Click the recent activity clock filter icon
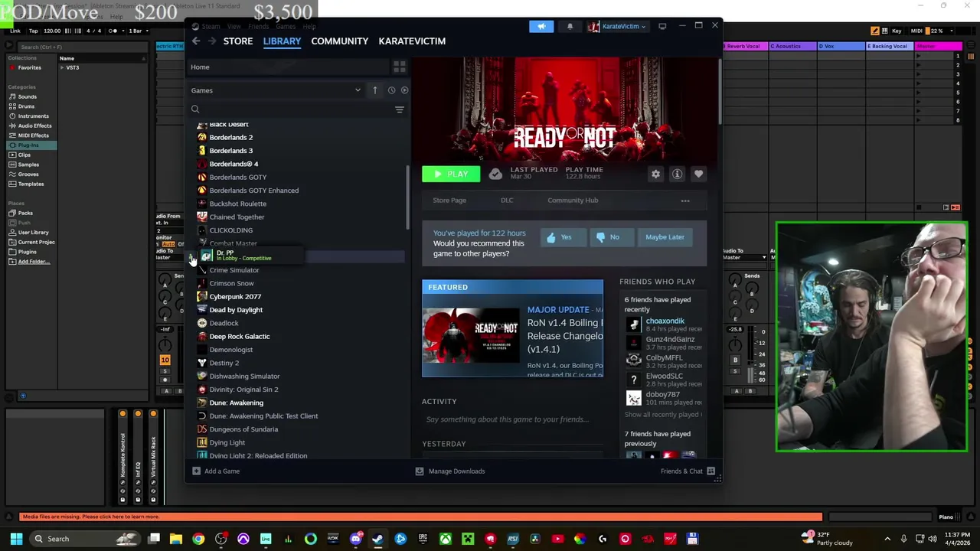Image resolution: width=980 pixels, height=551 pixels. click(x=391, y=90)
